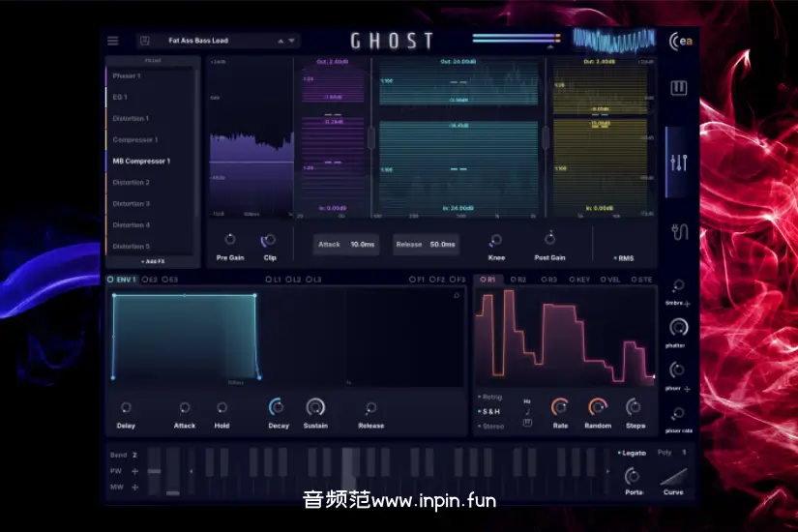Toggle the RMS mode

tap(624, 258)
